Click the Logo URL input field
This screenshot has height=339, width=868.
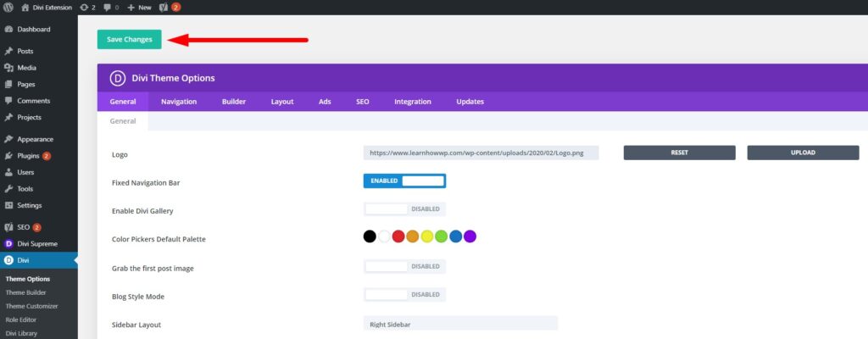[481, 153]
